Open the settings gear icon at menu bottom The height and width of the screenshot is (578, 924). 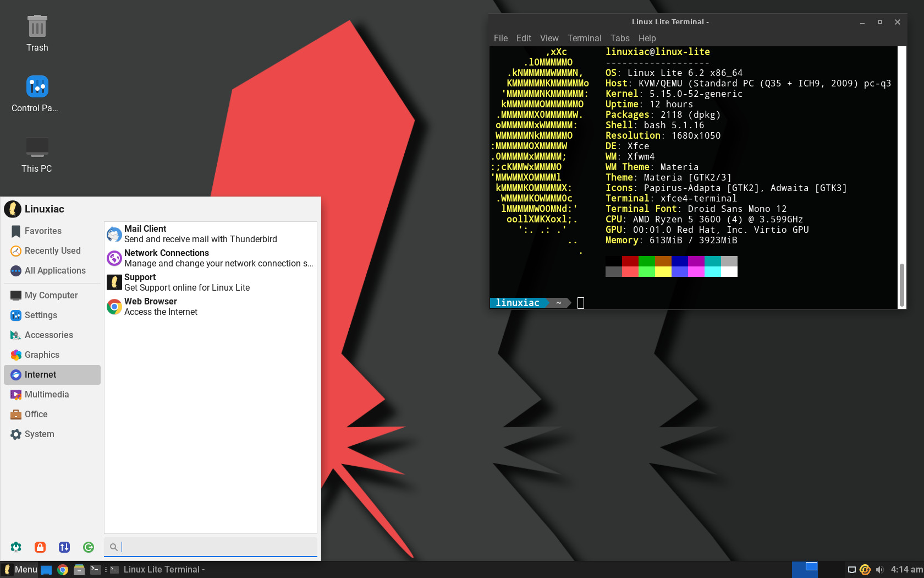pos(16,547)
